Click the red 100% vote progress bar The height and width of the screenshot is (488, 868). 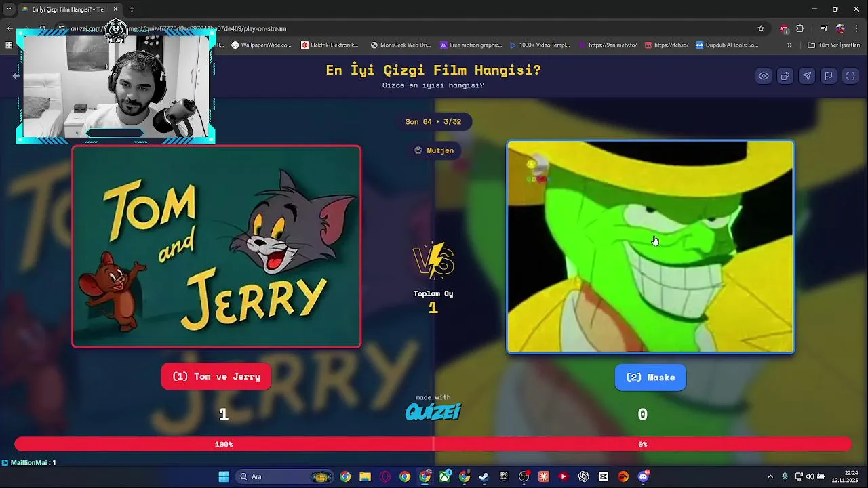224,445
